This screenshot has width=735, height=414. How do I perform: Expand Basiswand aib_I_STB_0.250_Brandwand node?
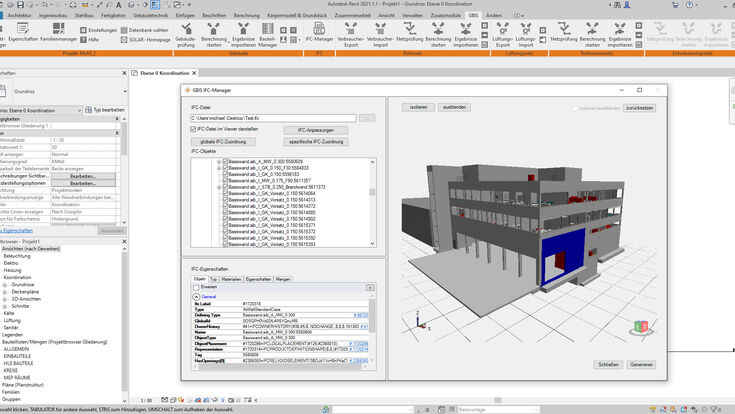click(219, 187)
